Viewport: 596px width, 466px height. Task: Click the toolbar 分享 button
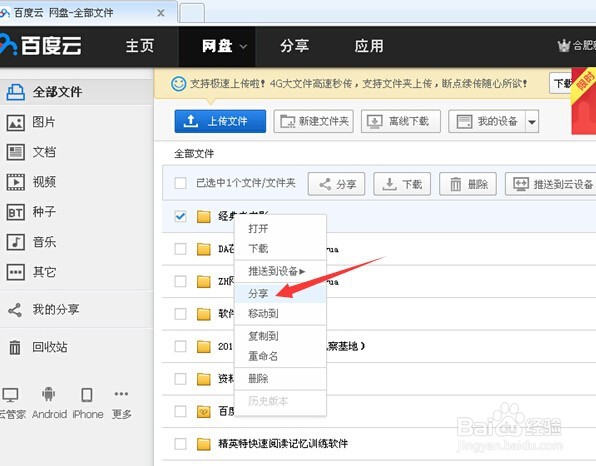pyautogui.click(x=336, y=184)
